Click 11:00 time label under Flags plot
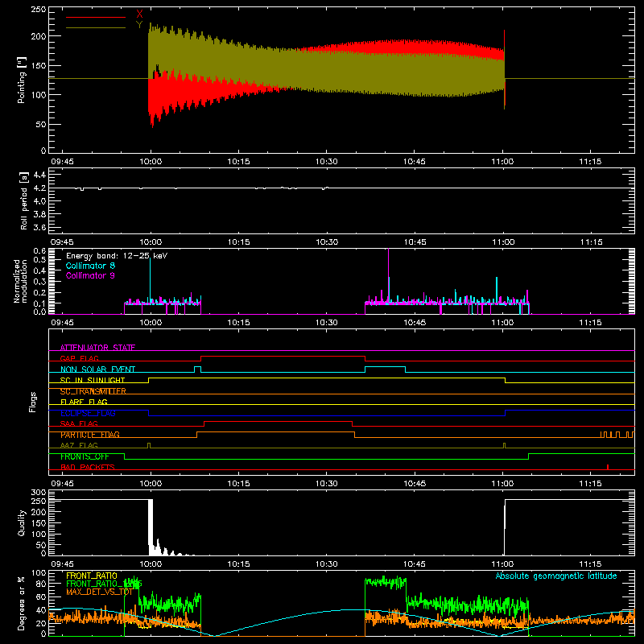 tap(502, 484)
